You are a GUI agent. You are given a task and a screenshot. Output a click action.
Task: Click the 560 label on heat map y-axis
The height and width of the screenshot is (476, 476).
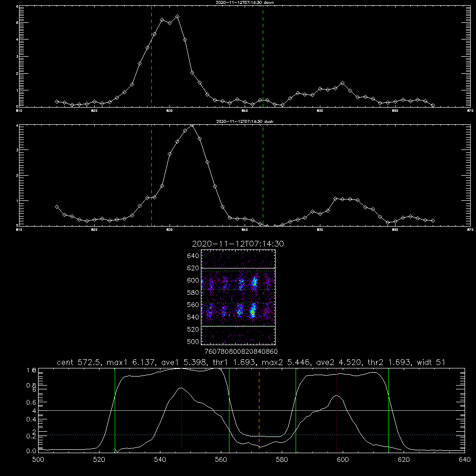point(193,305)
